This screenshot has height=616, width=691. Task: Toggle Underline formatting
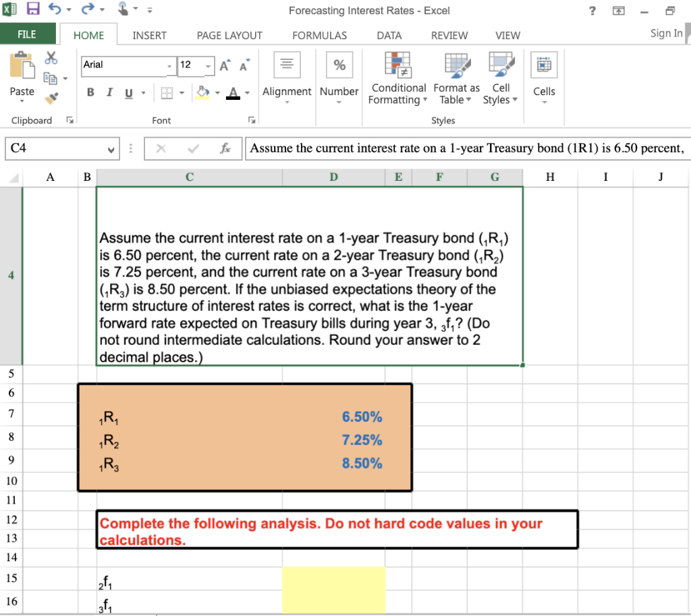129,93
